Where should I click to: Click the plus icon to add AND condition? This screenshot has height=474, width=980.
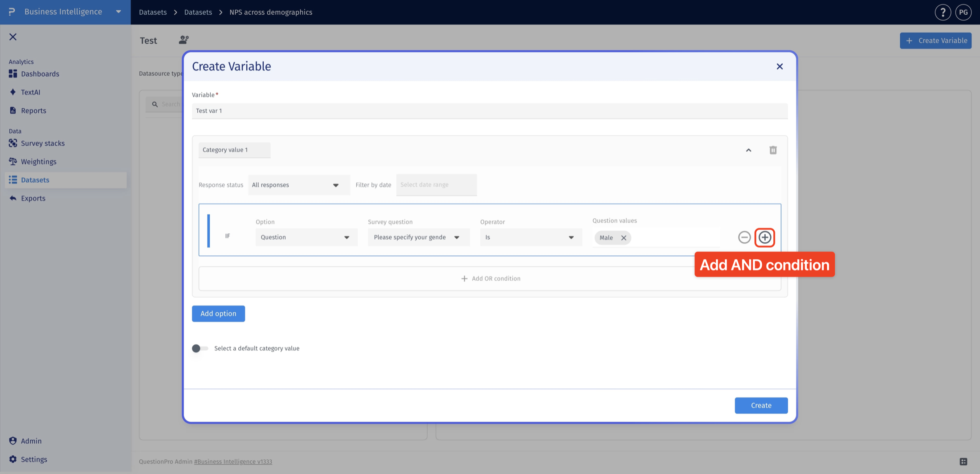pos(765,237)
